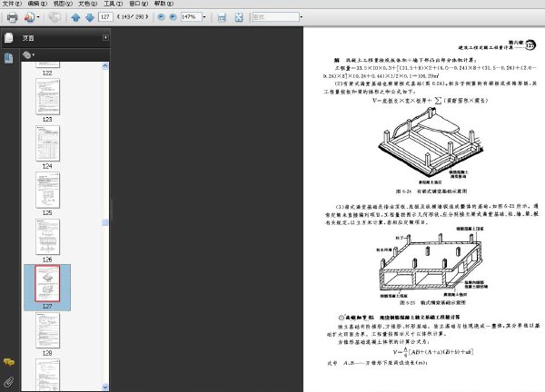
Task: Collapse the Pages panel with its header button
Action: pyautogui.click(x=105, y=37)
